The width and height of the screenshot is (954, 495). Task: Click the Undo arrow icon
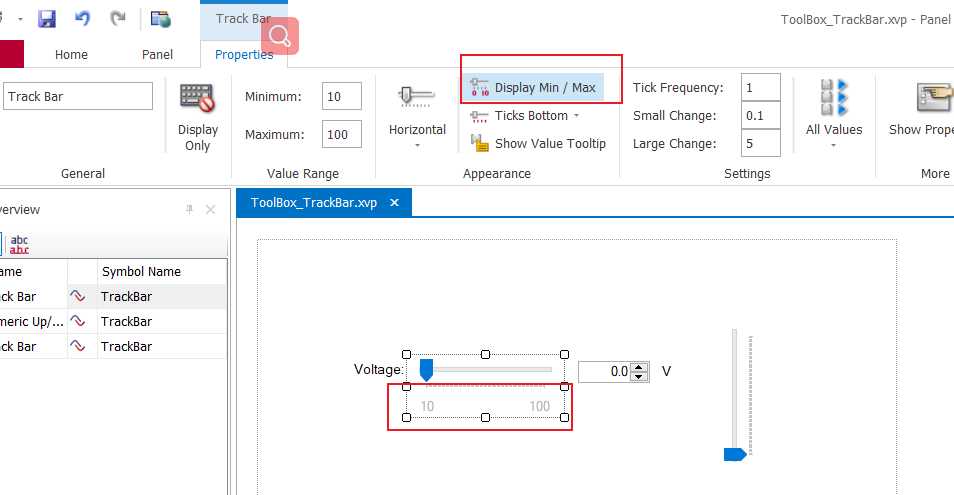click(83, 19)
